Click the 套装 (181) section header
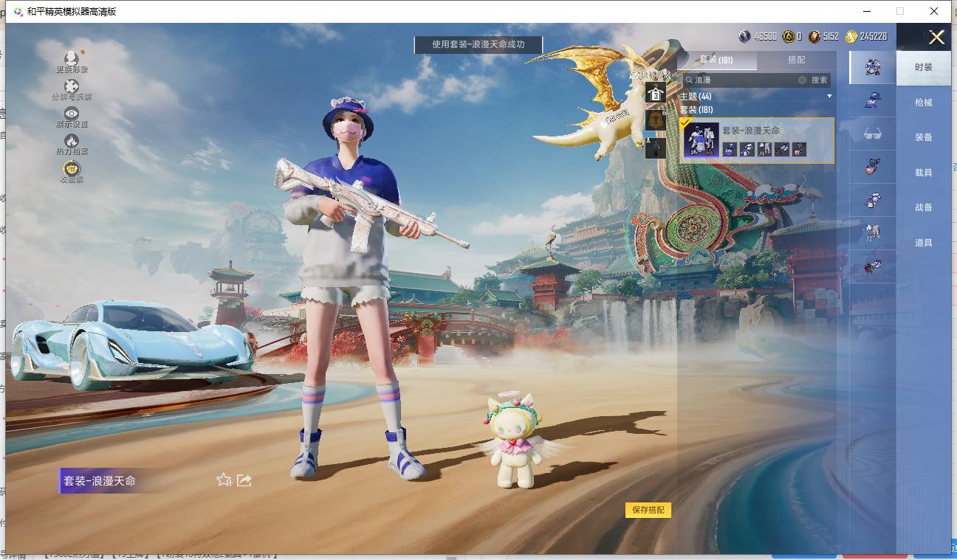Image resolution: width=957 pixels, height=560 pixels. click(x=696, y=110)
